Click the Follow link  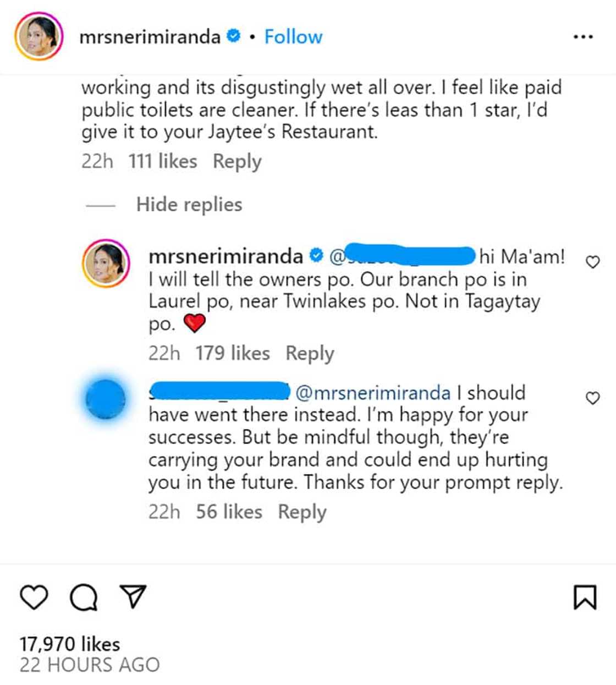[293, 36]
